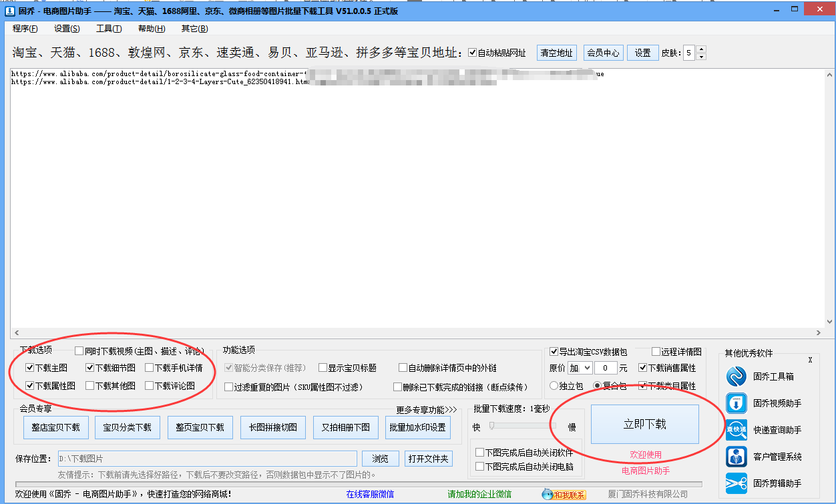Click the 原价 amount input field
The height and width of the screenshot is (504, 836).
(x=606, y=368)
